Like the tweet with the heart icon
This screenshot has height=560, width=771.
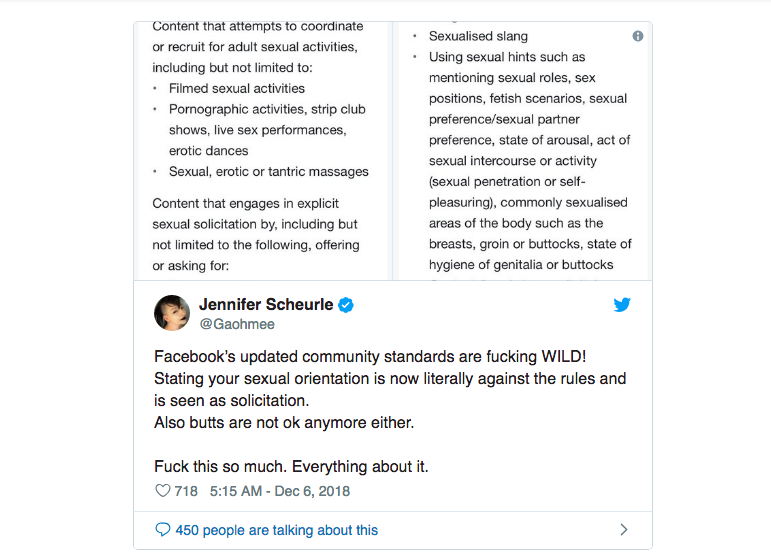pyautogui.click(x=163, y=491)
